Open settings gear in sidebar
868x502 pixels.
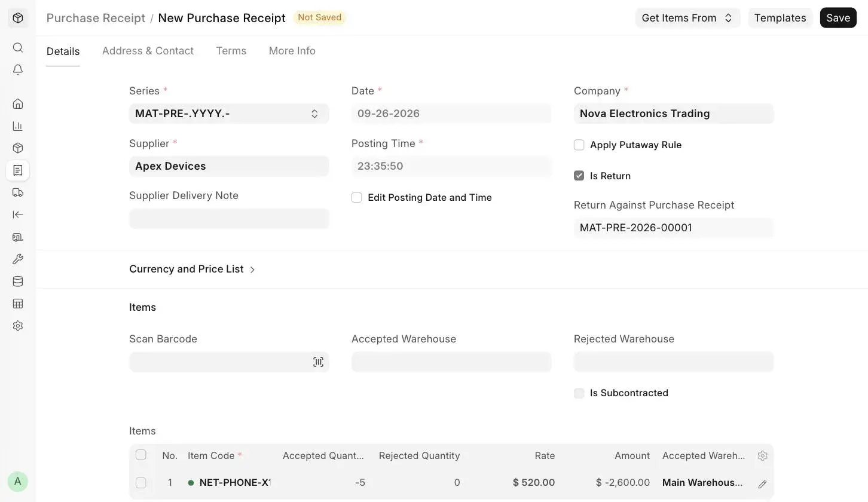coord(18,326)
